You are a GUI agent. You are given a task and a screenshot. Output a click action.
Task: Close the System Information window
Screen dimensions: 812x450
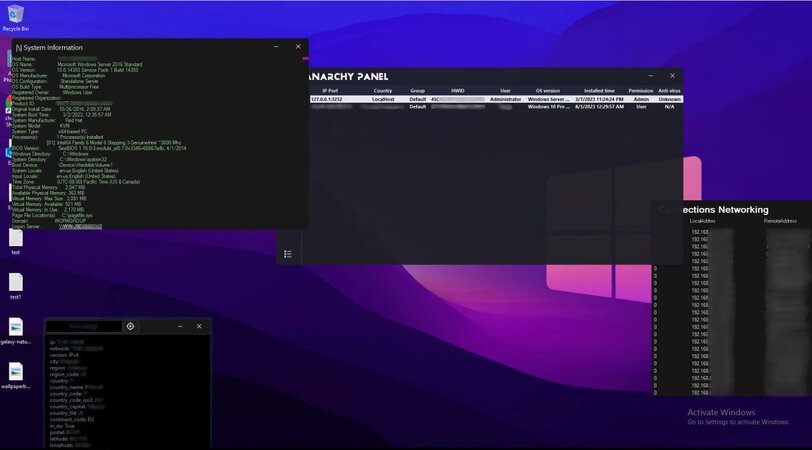tap(298, 47)
